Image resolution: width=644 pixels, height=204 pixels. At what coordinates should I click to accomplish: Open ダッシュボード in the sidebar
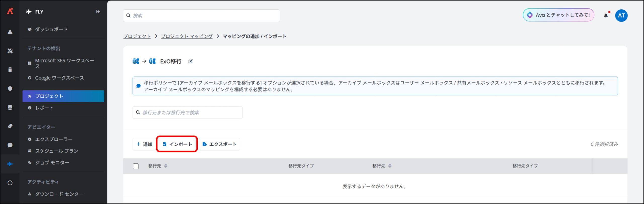51,29
